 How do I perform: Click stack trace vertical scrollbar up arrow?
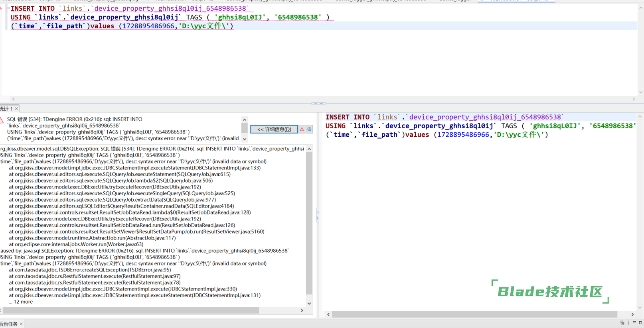tap(309, 149)
